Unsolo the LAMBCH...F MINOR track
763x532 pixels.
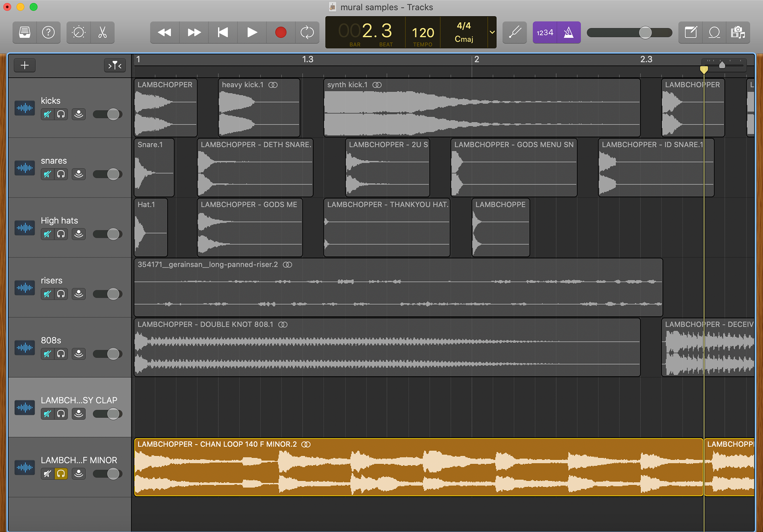pyautogui.click(x=61, y=474)
